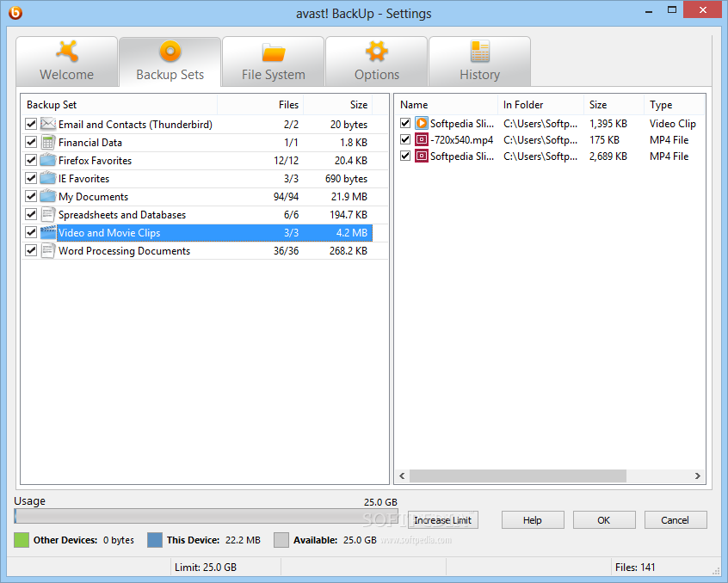This screenshot has width=728, height=583.
Task: Click the folder icon beside Firefox Favorites
Action: pos(48,160)
